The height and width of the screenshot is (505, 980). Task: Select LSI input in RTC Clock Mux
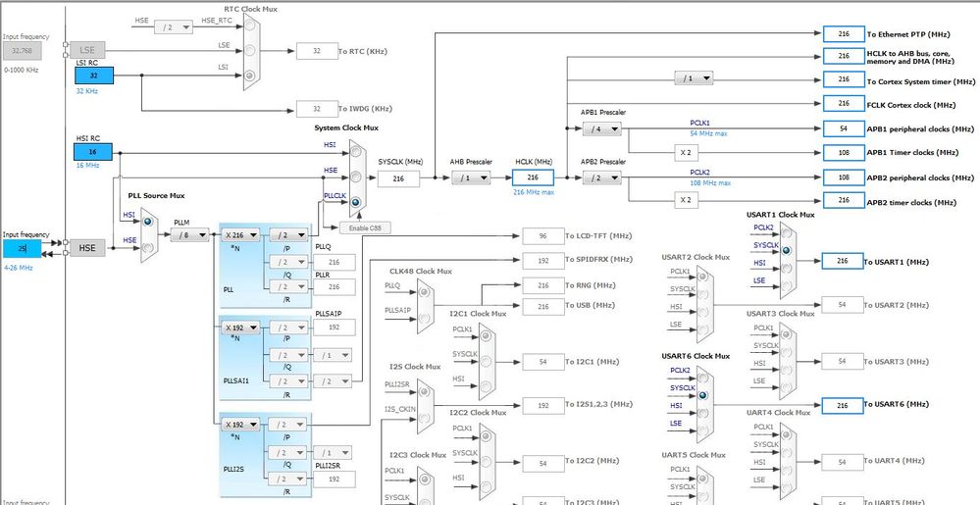pos(250,76)
